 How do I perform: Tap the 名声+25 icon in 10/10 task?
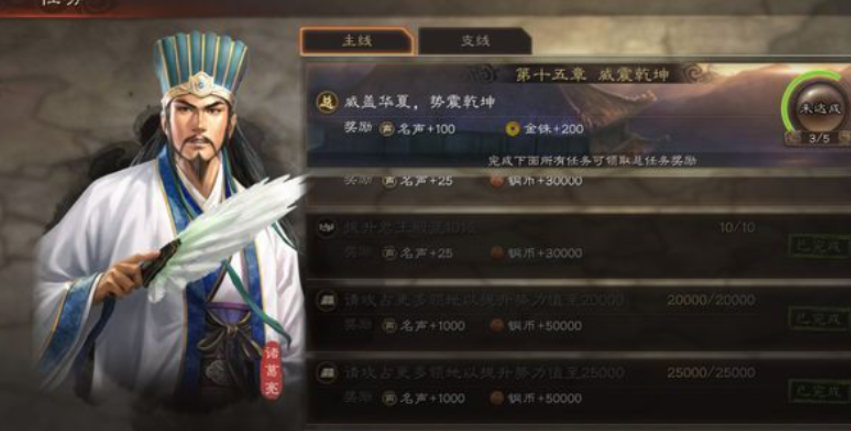click(389, 253)
